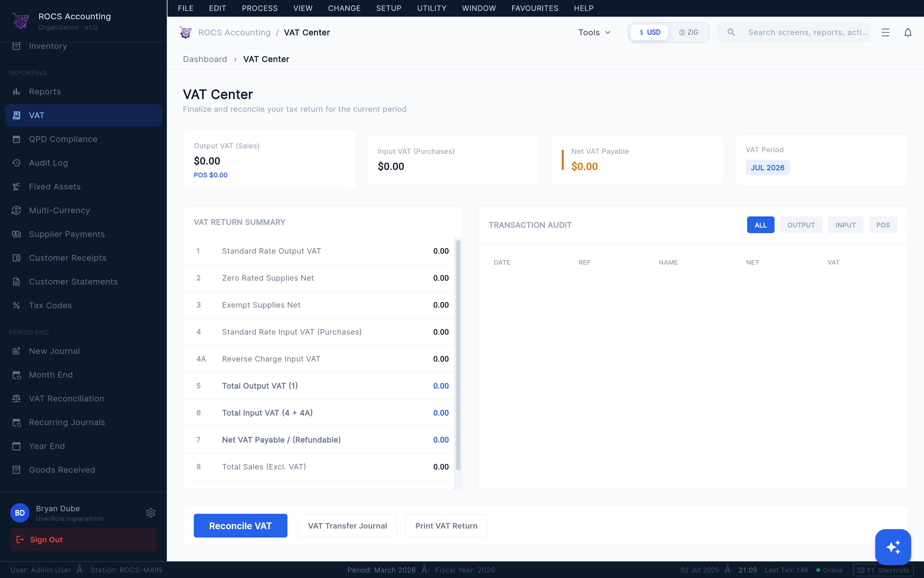924x578 pixels.
Task: Open QPD Compliance calendar icon
Action: click(x=16, y=139)
